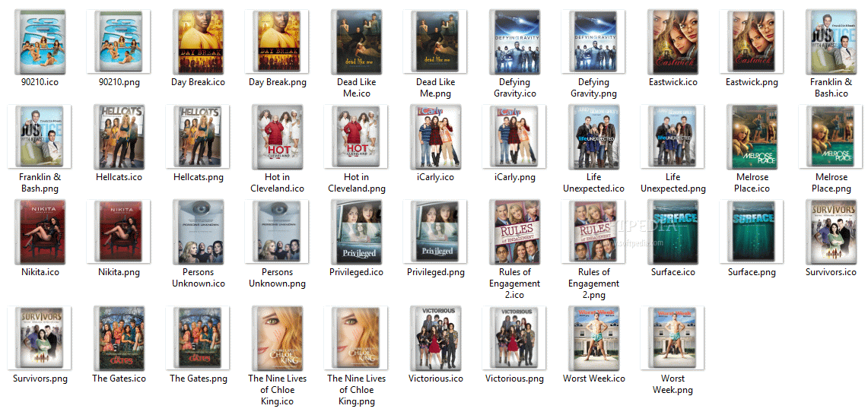Select Hot in Cleveland.ico icon
Image resolution: width=868 pixels, height=415 pixels.
click(x=277, y=137)
